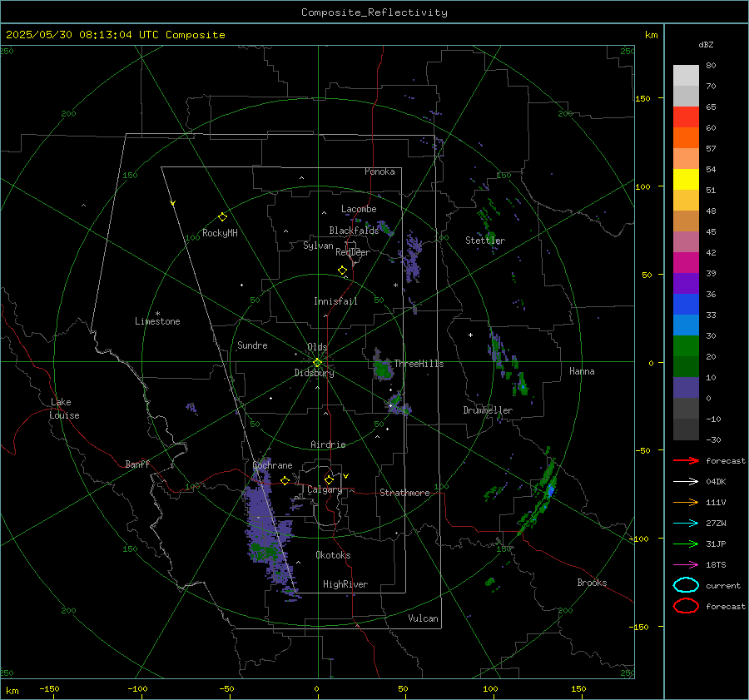
Task: Click the yellow diamond marker below Cochrane
Action: pos(285,480)
